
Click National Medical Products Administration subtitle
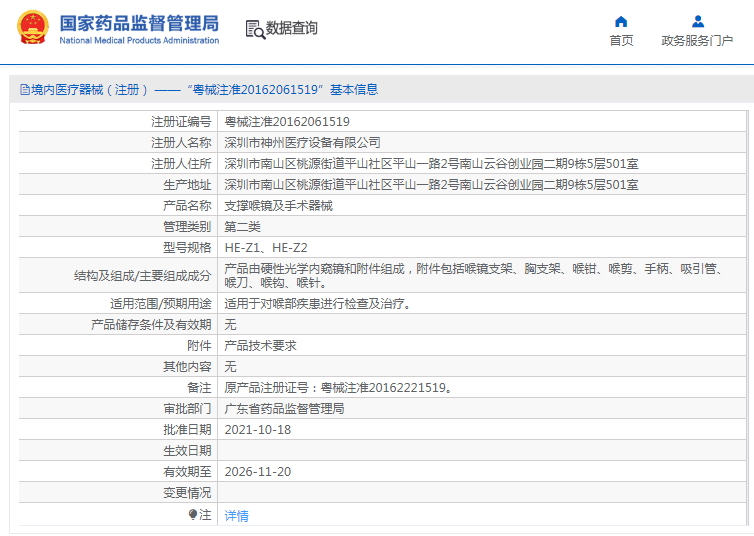pyautogui.click(x=139, y=40)
